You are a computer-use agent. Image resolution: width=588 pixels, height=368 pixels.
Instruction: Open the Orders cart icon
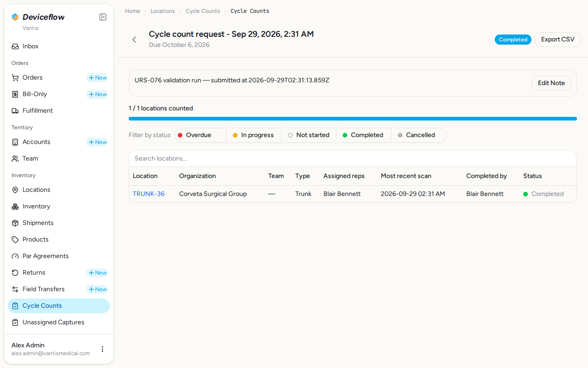click(x=15, y=78)
